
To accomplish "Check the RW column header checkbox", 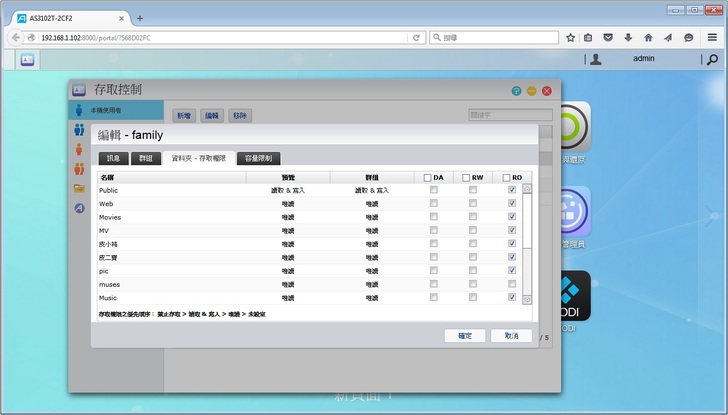I will (x=466, y=177).
